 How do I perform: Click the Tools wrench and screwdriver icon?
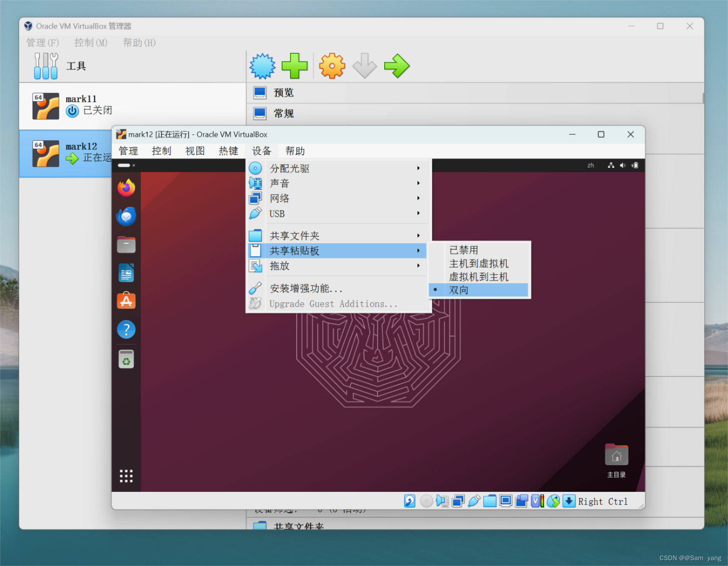click(x=46, y=66)
